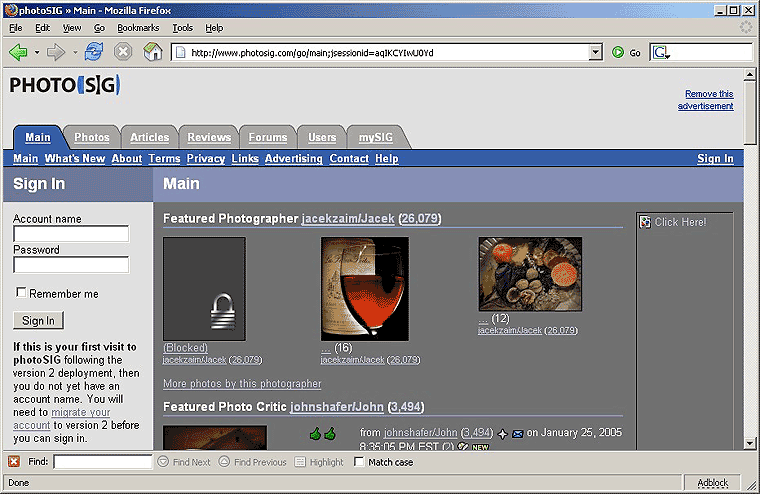Click in the Account name field
The image size is (760, 494).
[x=71, y=234]
